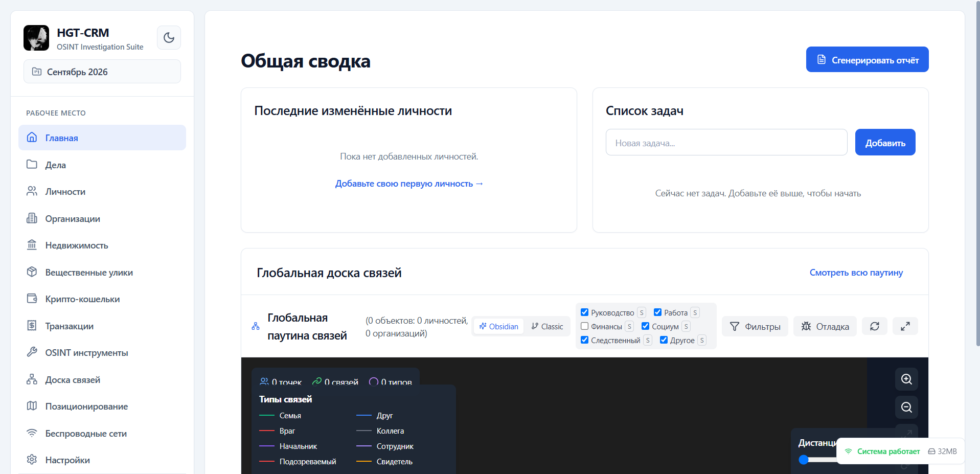Click the S badge next to Другое
Screen dimensions: 980x474
tap(702, 340)
